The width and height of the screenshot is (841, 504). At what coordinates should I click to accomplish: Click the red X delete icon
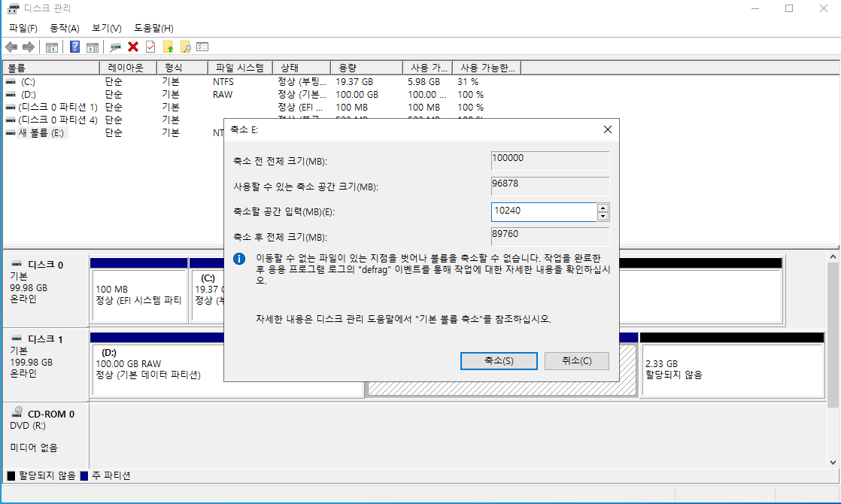133,47
